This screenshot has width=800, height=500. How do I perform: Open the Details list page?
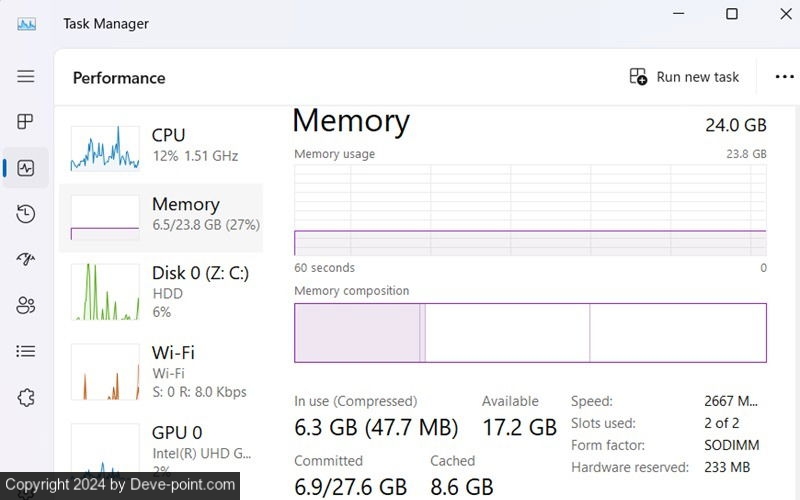point(26,351)
